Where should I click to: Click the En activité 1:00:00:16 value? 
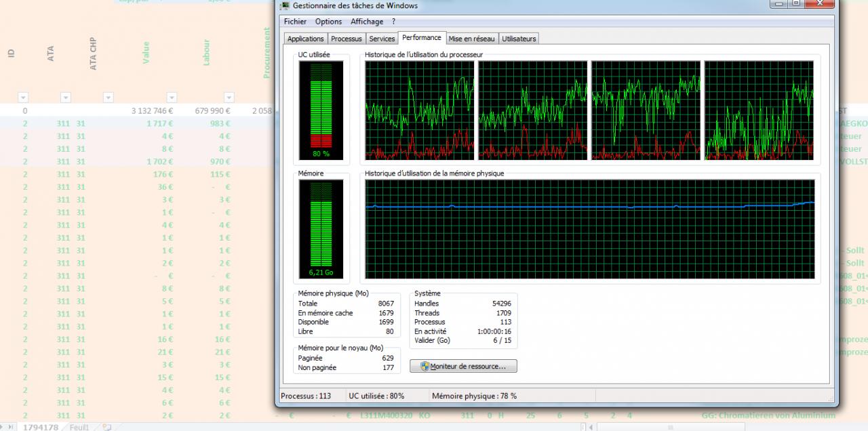click(x=495, y=331)
